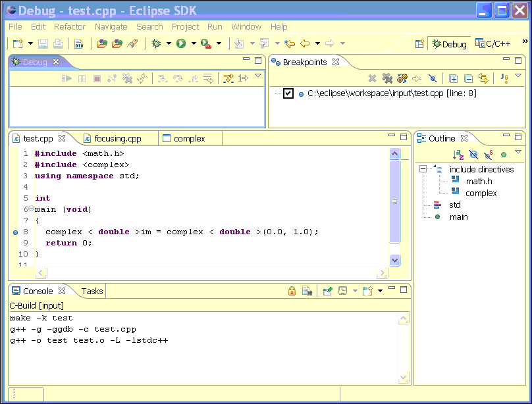The width and height of the screenshot is (532, 404).
Task: Click Remove Selected Breakpoints X icon
Action: click(x=372, y=79)
